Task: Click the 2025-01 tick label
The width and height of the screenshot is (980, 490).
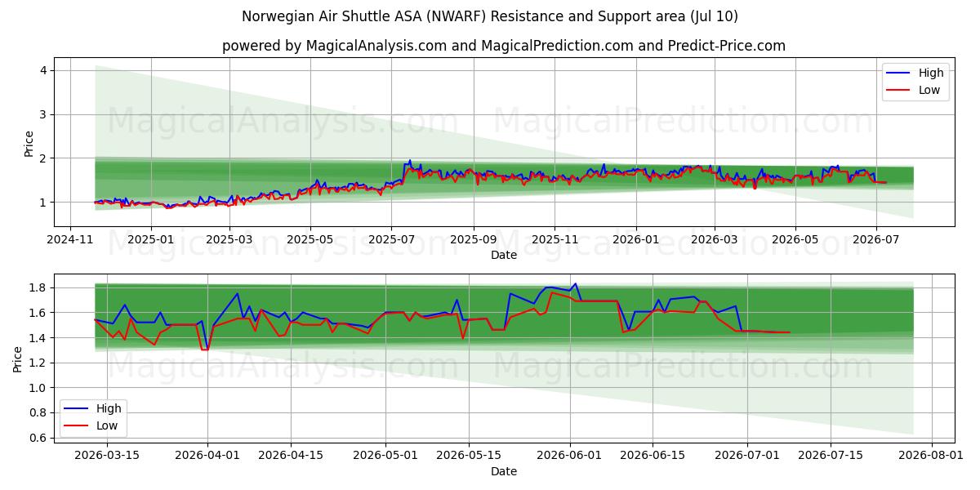Action: click(151, 240)
